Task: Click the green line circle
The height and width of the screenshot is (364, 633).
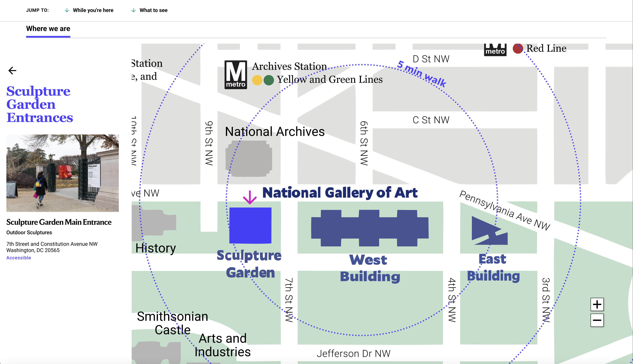Action: pyautogui.click(x=269, y=80)
